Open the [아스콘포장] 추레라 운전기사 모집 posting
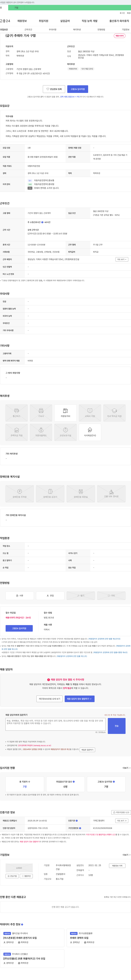This screenshot has width=131, height=980. tap(20, 938)
